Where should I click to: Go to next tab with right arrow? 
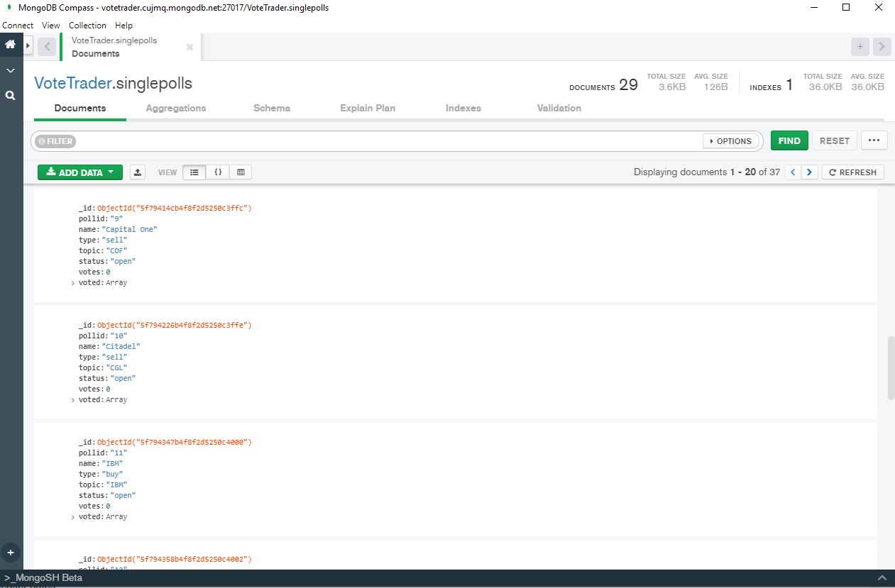[882, 47]
